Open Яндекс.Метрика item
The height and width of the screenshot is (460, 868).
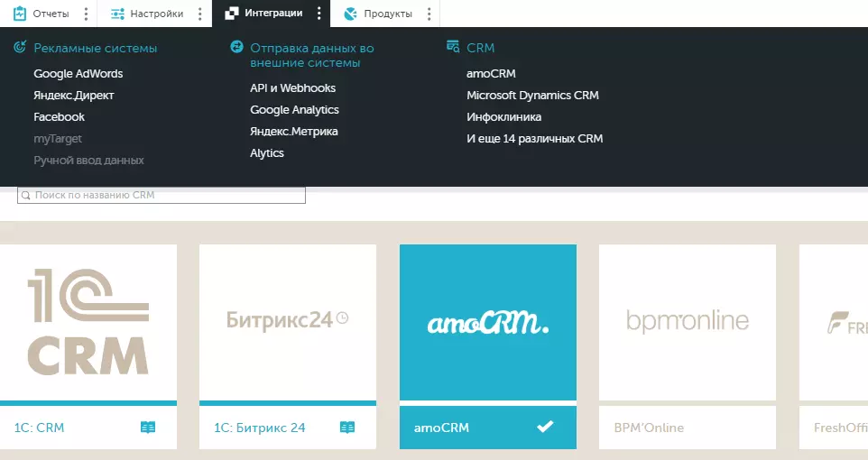[x=294, y=131]
